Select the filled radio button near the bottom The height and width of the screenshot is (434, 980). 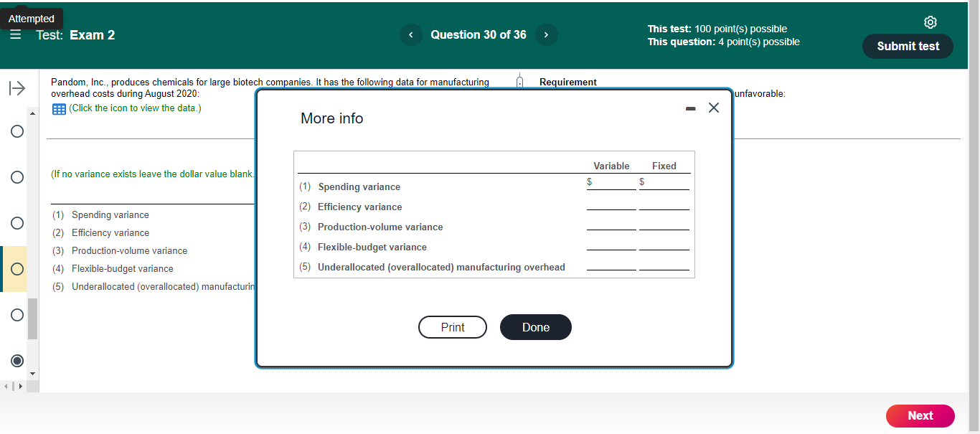click(17, 361)
